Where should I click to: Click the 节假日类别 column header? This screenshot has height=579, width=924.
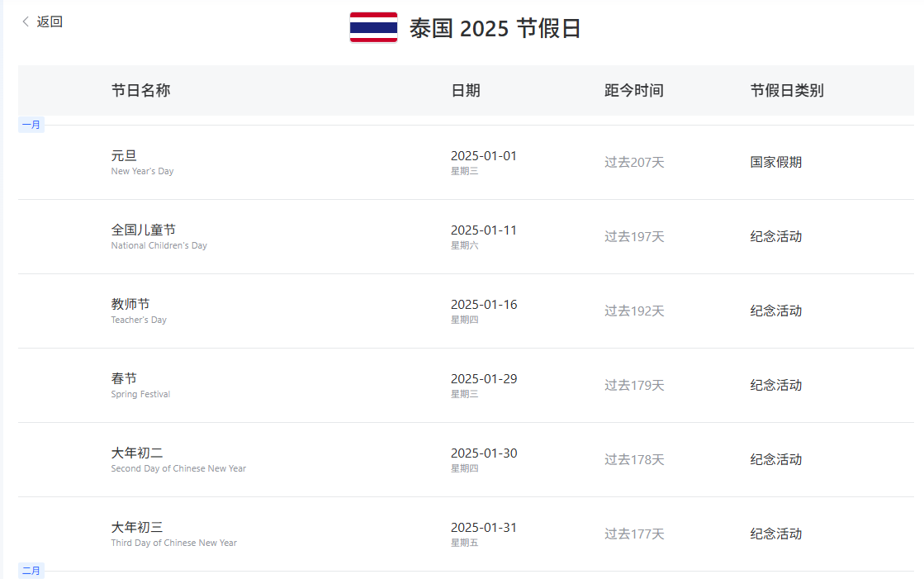tap(786, 91)
